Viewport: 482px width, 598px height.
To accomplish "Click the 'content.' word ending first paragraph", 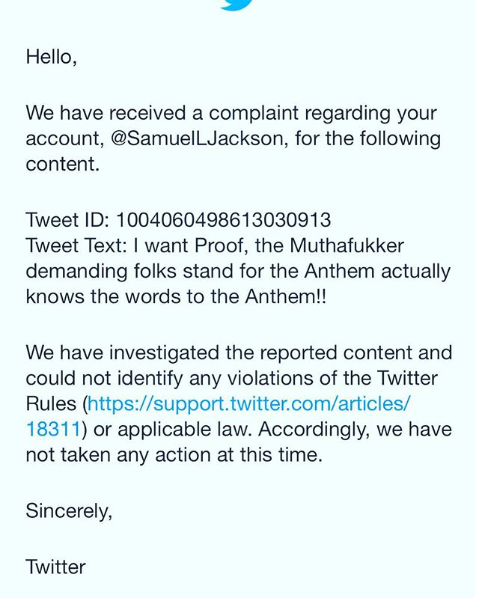I will (63, 164).
